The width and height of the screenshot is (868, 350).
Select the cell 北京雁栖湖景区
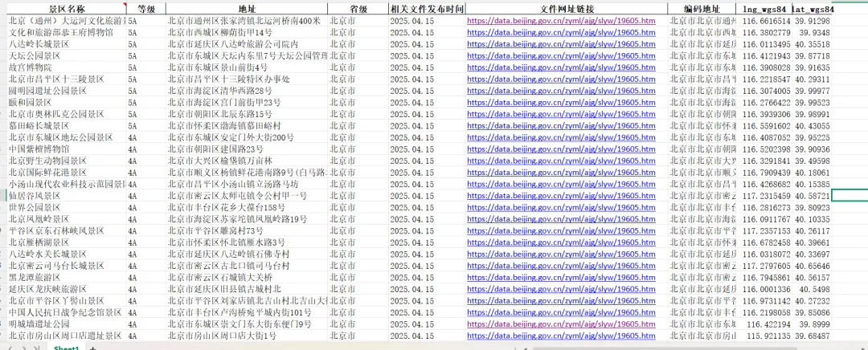click(x=67, y=242)
